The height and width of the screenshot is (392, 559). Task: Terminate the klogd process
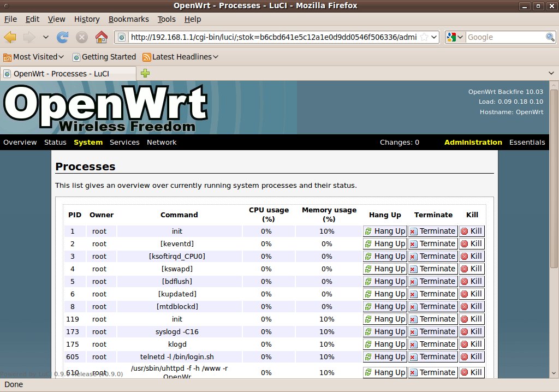coord(432,344)
